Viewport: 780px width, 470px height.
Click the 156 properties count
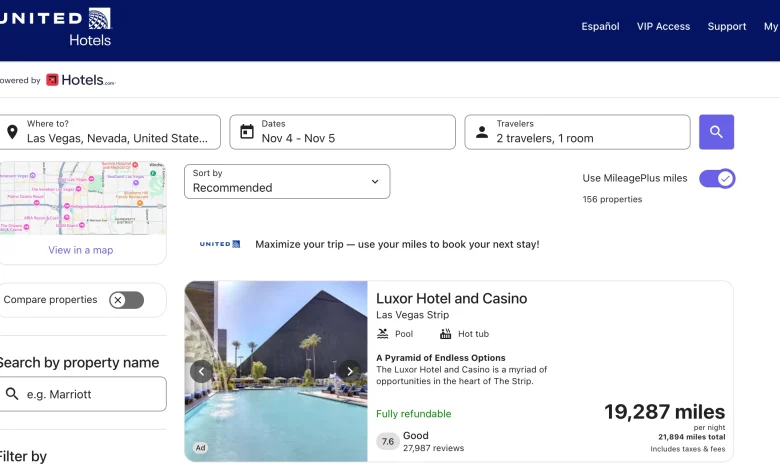[612, 199]
